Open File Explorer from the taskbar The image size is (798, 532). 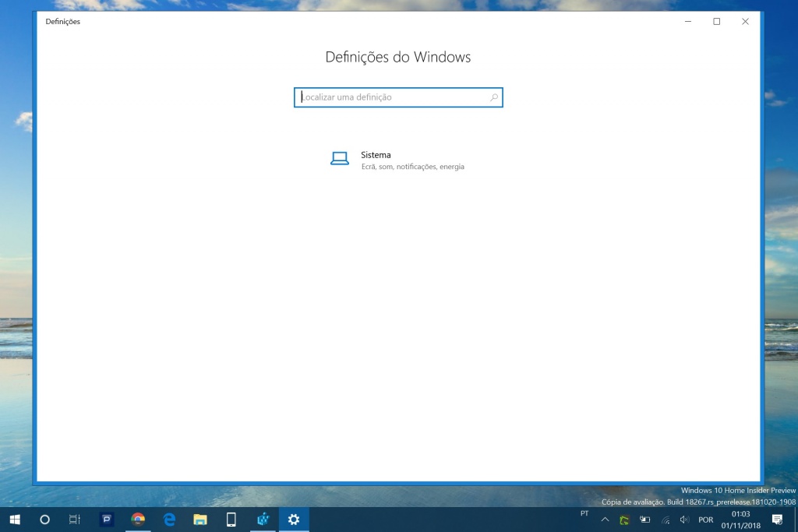[199, 520]
